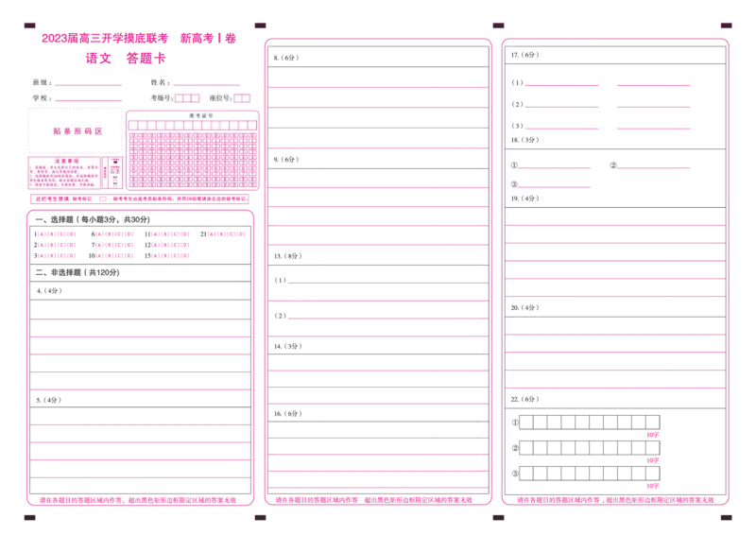756x535 pixels.
Task: Select the first 座位号 box
Action: pyautogui.click(x=238, y=98)
